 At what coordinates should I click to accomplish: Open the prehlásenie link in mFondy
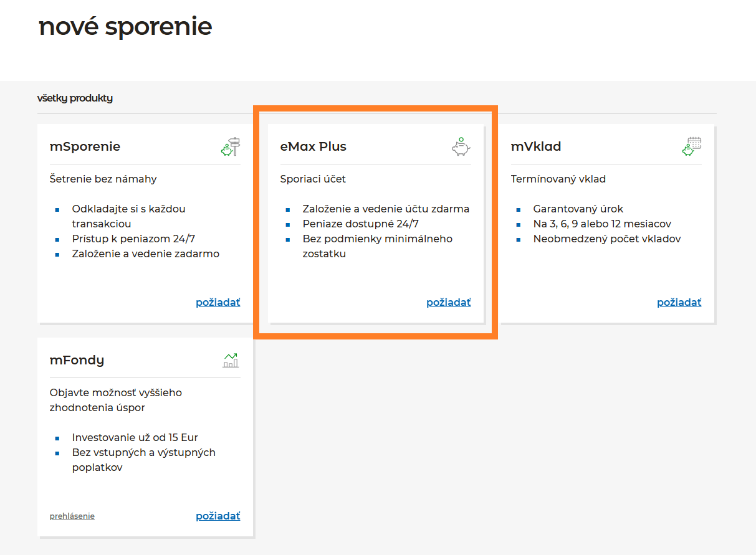(72, 516)
